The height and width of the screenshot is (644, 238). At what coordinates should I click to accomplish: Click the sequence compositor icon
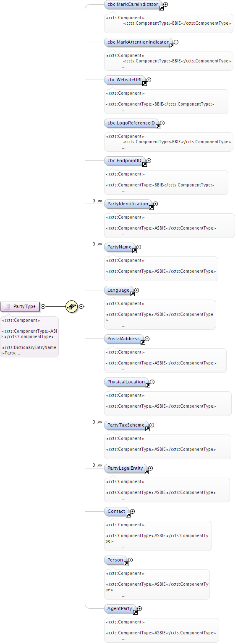coord(72,306)
